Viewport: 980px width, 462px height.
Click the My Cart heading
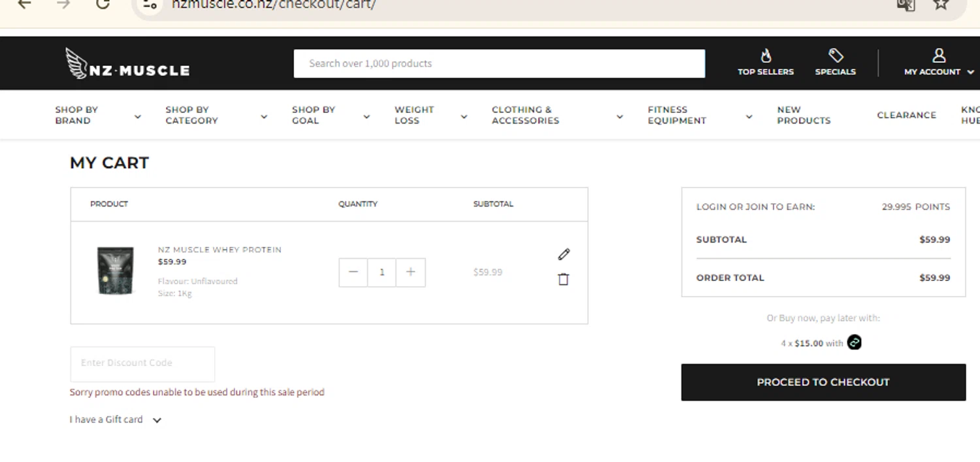109,163
